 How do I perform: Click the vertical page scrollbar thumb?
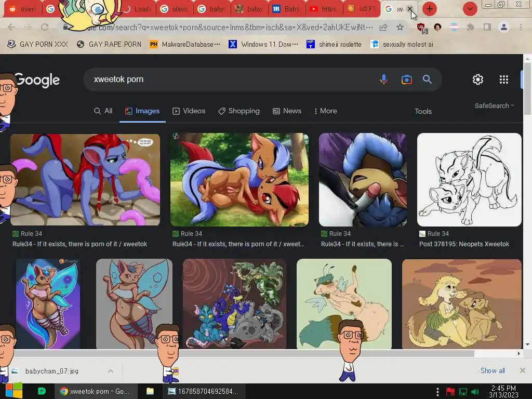click(x=528, y=89)
